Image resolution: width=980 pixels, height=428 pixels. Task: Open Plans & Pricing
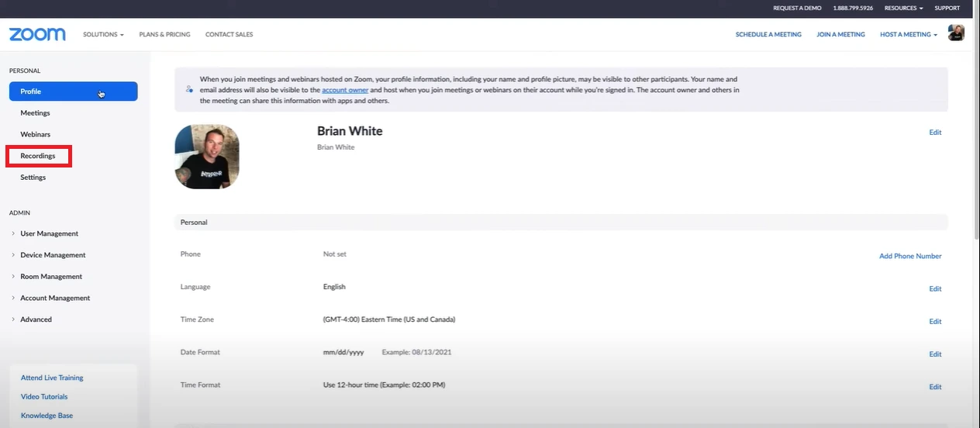164,35
